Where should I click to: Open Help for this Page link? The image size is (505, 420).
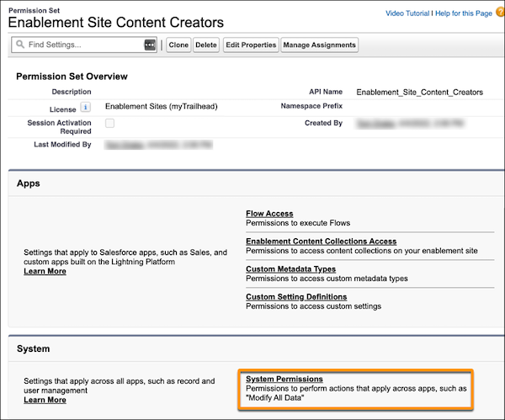(464, 13)
